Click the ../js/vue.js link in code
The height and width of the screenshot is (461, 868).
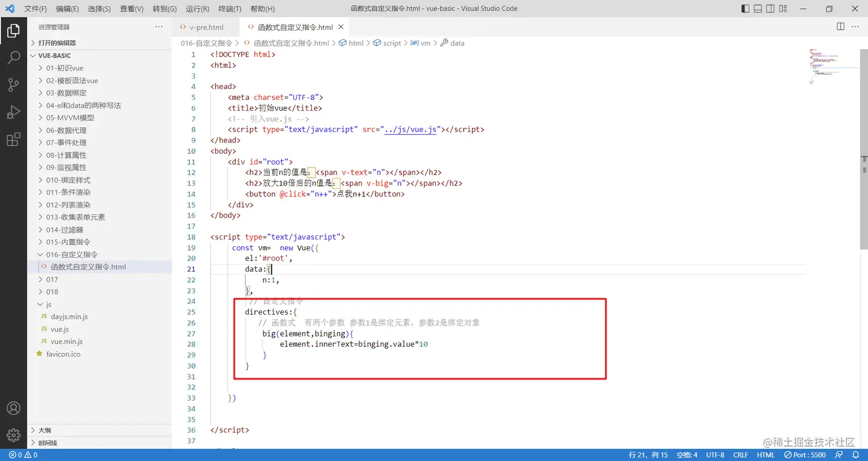click(411, 130)
